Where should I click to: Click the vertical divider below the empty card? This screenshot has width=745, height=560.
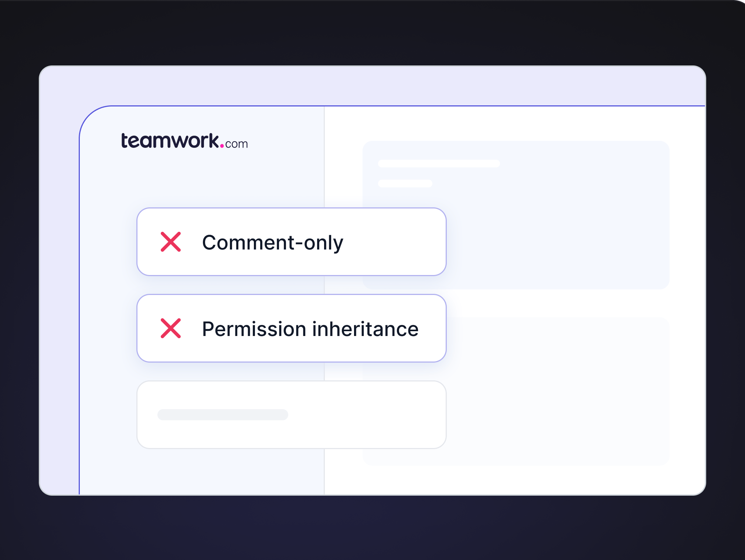(x=324, y=471)
